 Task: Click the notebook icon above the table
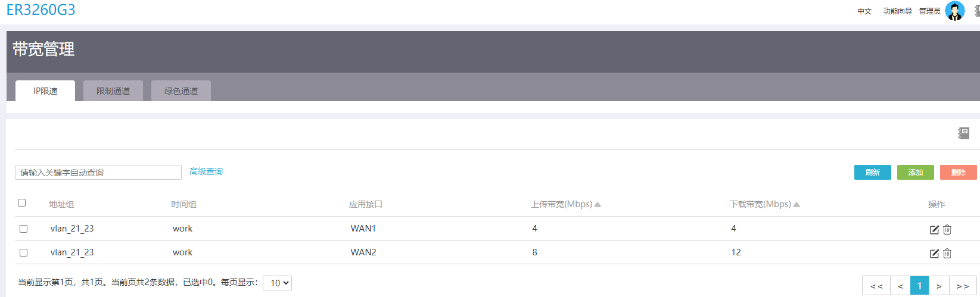pos(963,133)
